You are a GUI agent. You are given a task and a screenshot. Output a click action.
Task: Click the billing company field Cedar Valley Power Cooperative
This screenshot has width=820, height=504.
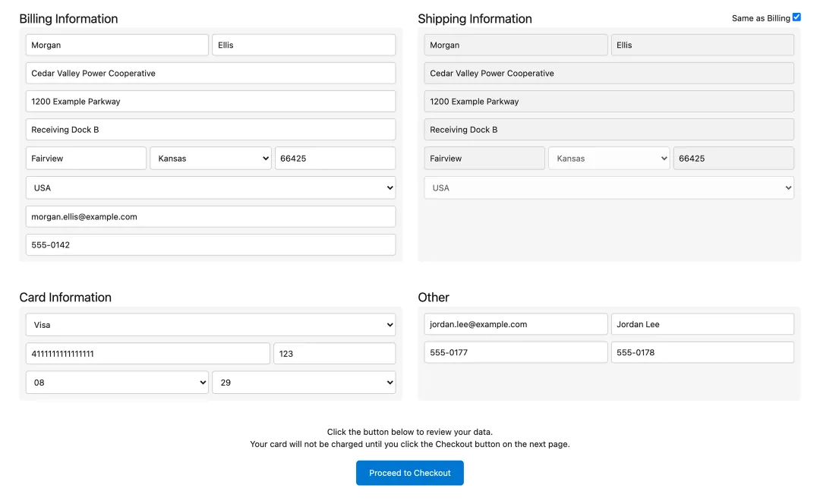(211, 73)
